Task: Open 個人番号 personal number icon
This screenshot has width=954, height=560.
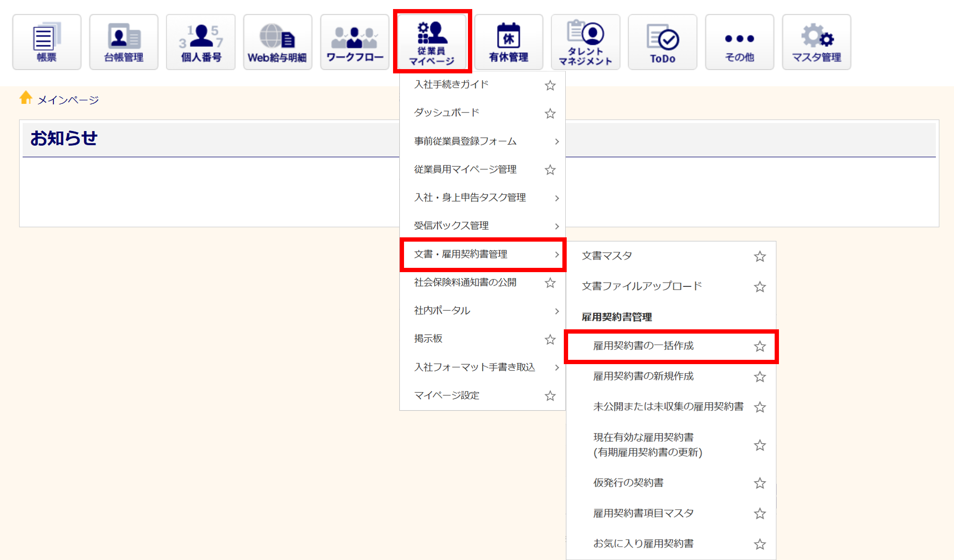Action: [x=201, y=42]
